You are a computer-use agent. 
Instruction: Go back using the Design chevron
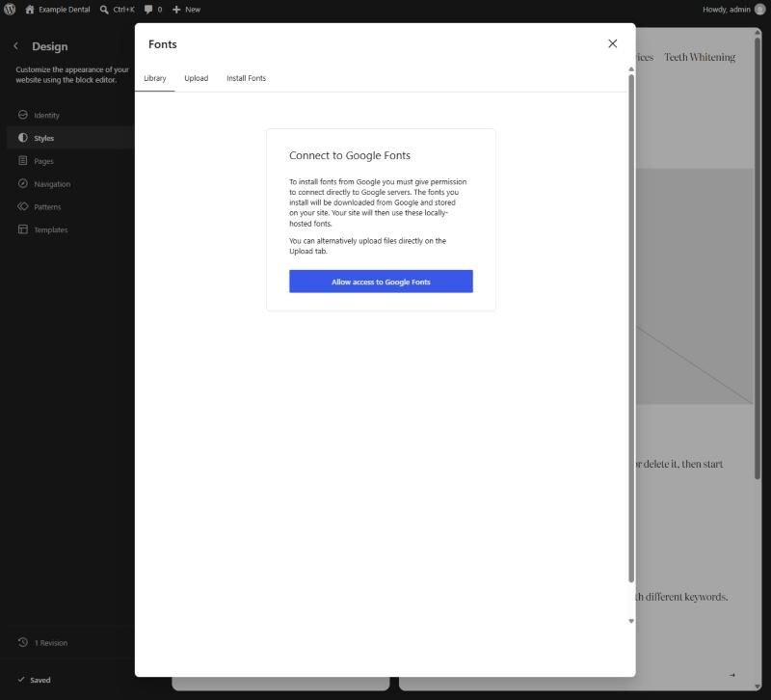tap(15, 45)
